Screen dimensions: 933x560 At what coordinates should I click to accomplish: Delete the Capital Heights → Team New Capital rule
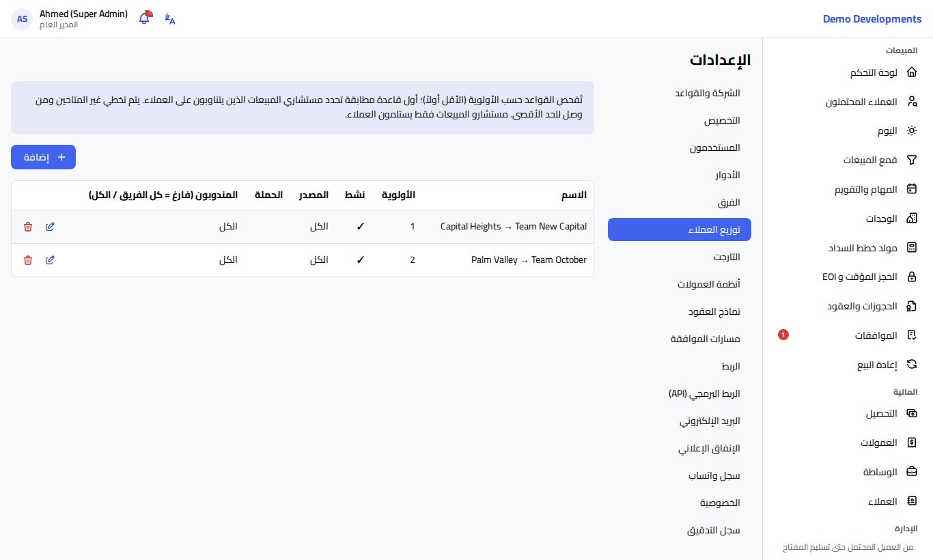point(28,227)
